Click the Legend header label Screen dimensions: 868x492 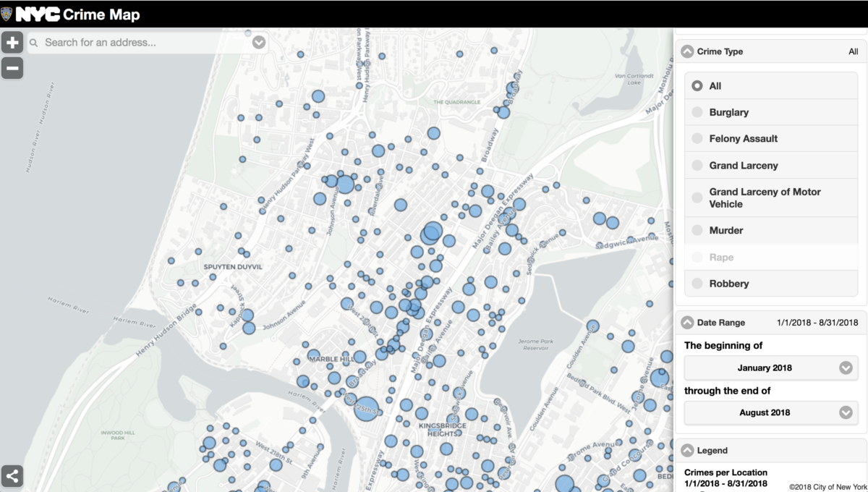coord(712,450)
